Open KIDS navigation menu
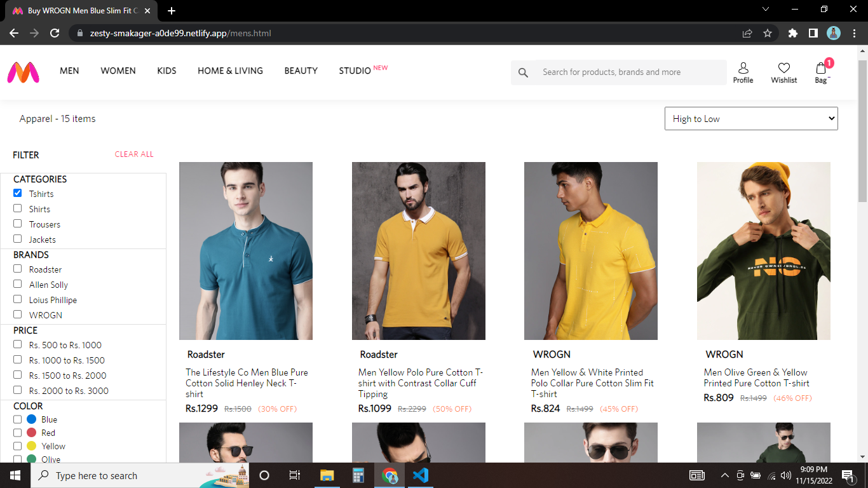Screen dimensions: 868x488 [166, 71]
